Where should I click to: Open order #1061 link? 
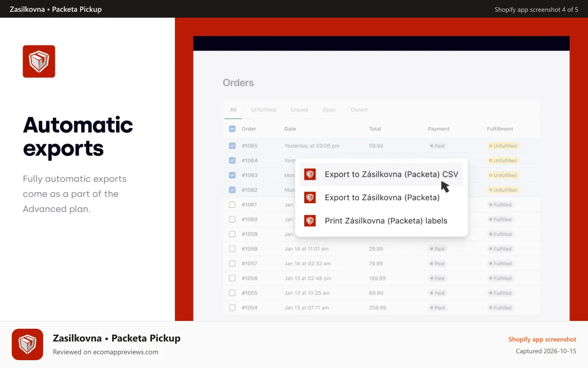point(249,205)
